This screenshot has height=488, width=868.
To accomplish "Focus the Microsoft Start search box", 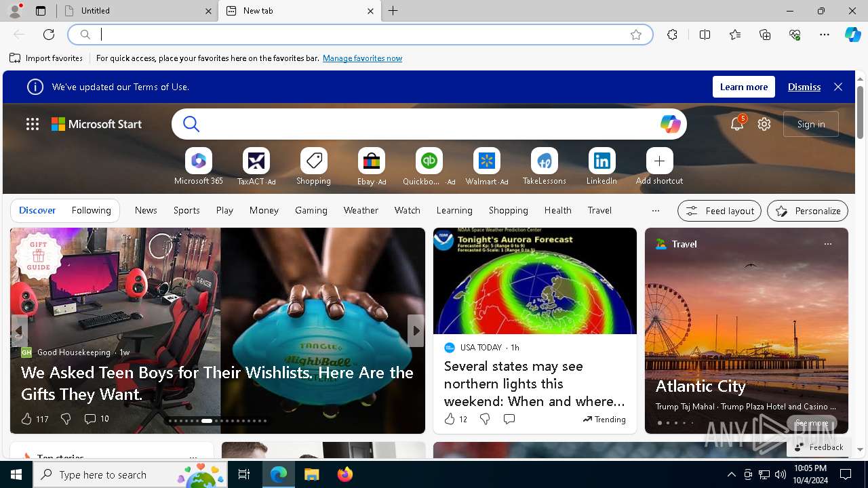I will pyautogui.click(x=429, y=124).
